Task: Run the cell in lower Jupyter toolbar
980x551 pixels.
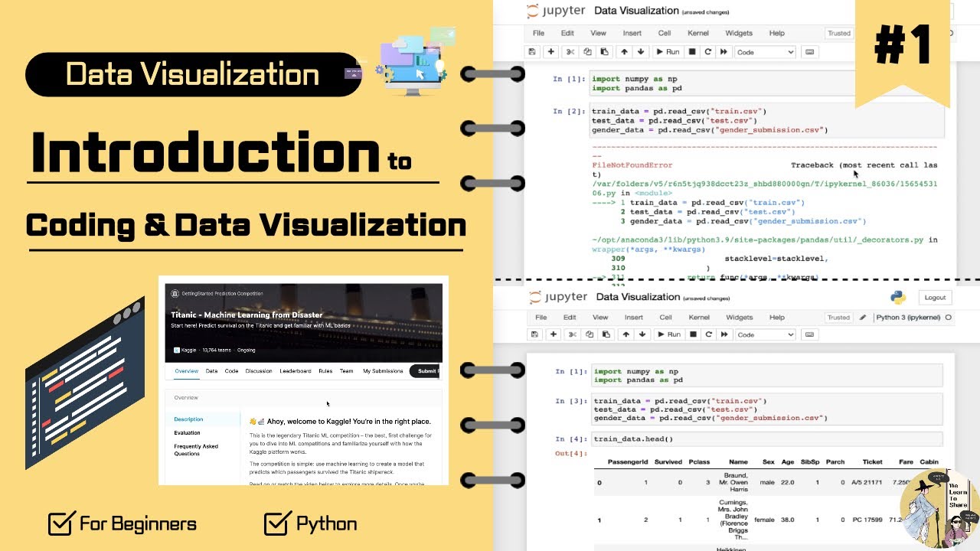Action: (x=668, y=334)
